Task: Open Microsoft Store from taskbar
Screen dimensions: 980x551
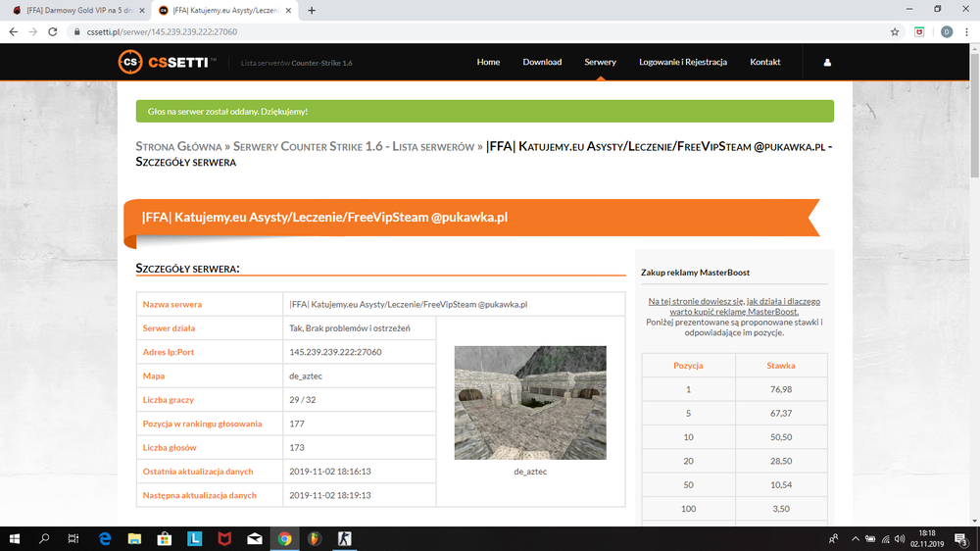Action: coord(165,538)
